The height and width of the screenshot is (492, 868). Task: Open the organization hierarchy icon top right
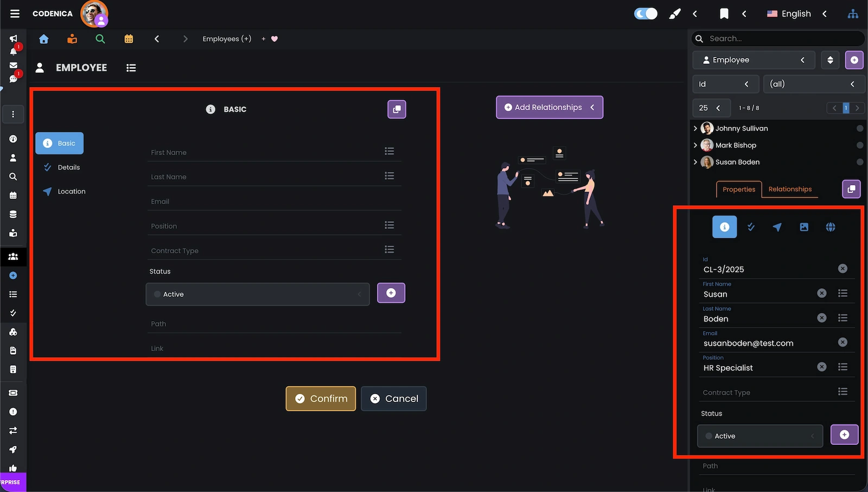853,14
